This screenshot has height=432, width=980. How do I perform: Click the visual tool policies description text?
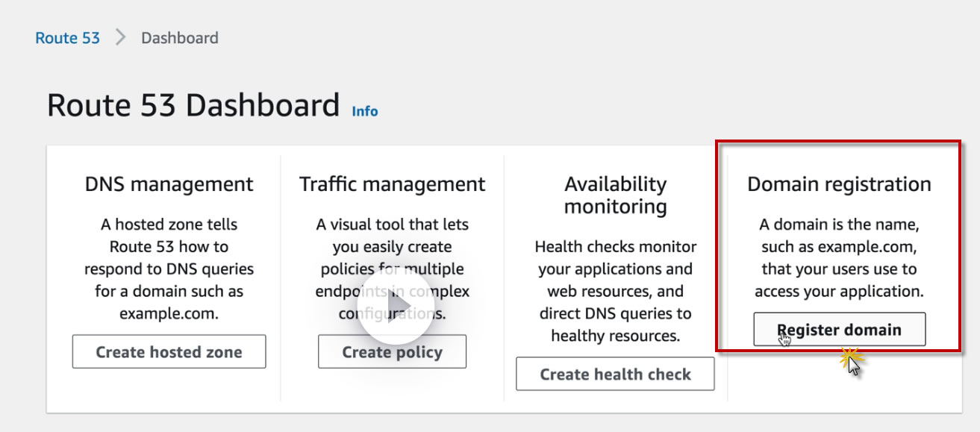click(x=392, y=269)
